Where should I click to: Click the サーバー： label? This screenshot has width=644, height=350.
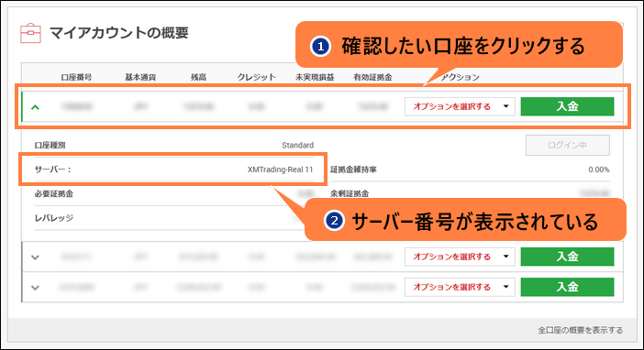[x=52, y=170]
